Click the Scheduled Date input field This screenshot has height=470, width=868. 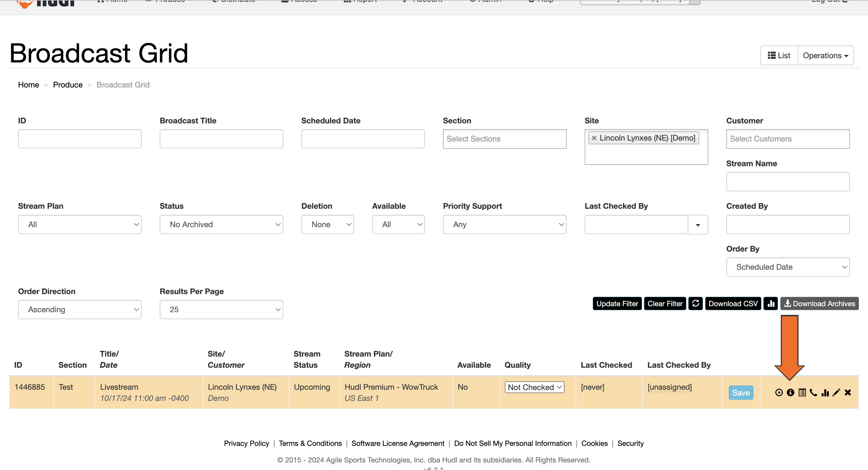[x=363, y=138]
